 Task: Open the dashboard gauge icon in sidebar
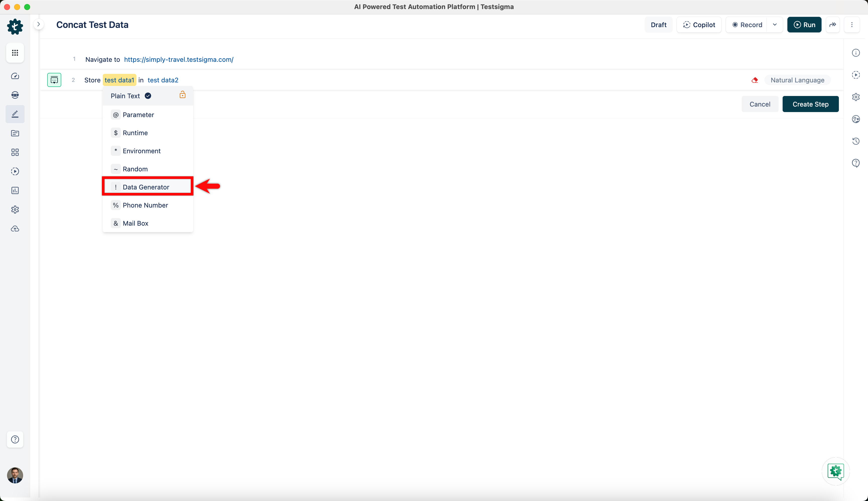15,76
